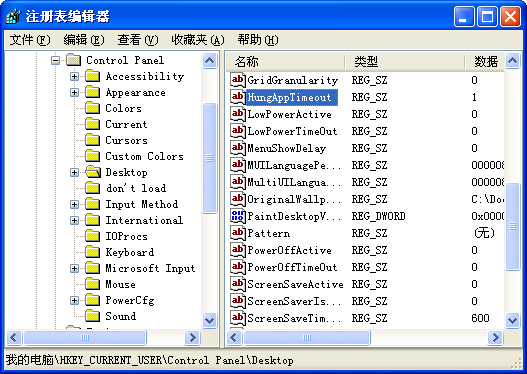Select the Keyboard tree key
This screenshot has height=374, width=527.
(130, 252)
